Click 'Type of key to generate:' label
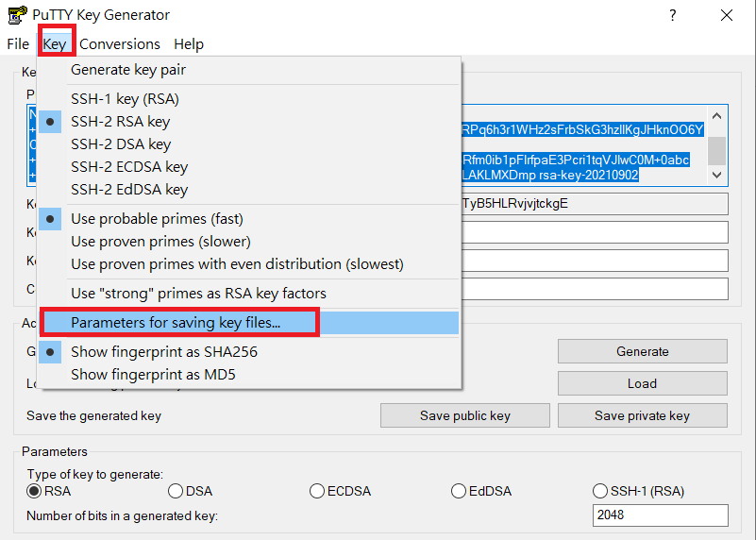 95,475
